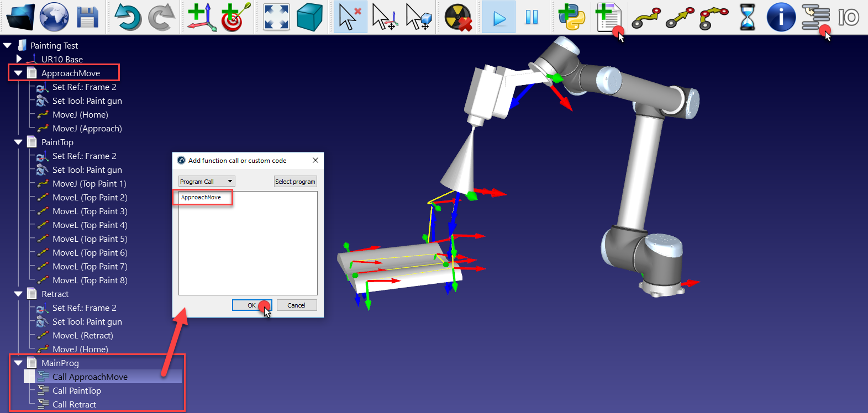Click OK in the function call dialog

click(251, 305)
